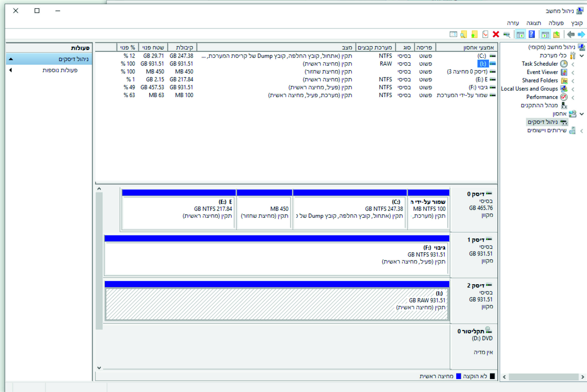This screenshot has height=392, width=587.
Task: Toggle the show/hide action pane button
Action: click(x=520, y=34)
